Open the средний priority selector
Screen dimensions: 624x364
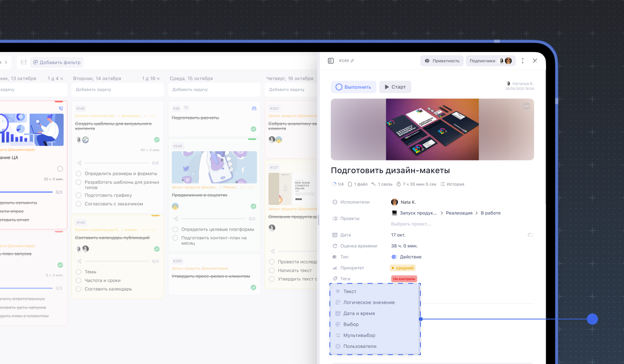coord(403,268)
